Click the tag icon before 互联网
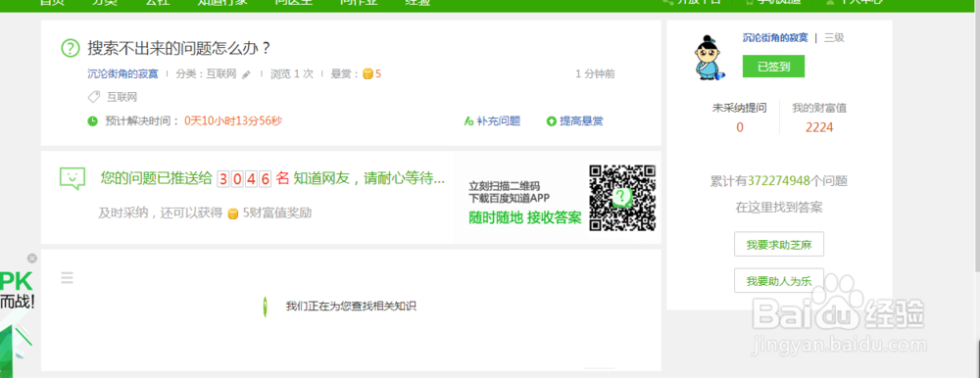Screen dimensions: 980x378 [94, 97]
